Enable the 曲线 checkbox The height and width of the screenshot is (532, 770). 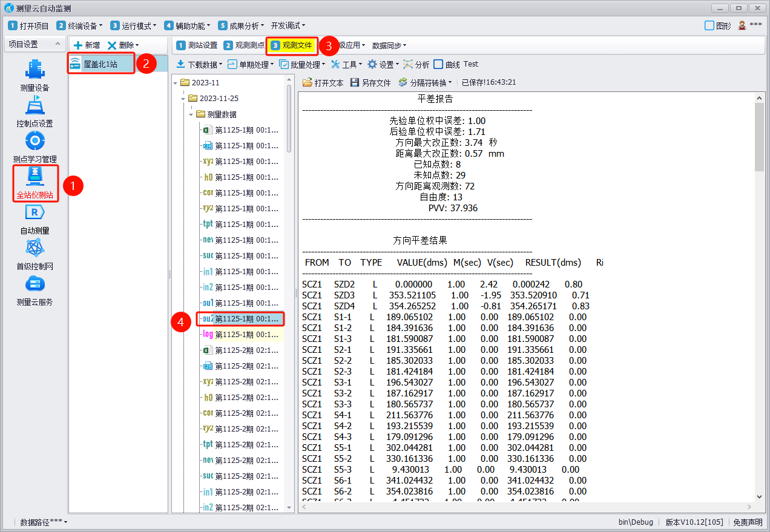coord(439,64)
